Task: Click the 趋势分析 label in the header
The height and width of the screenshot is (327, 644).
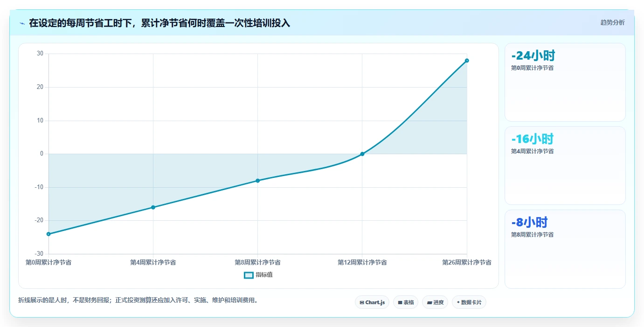Action: click(x=612, y=23)
